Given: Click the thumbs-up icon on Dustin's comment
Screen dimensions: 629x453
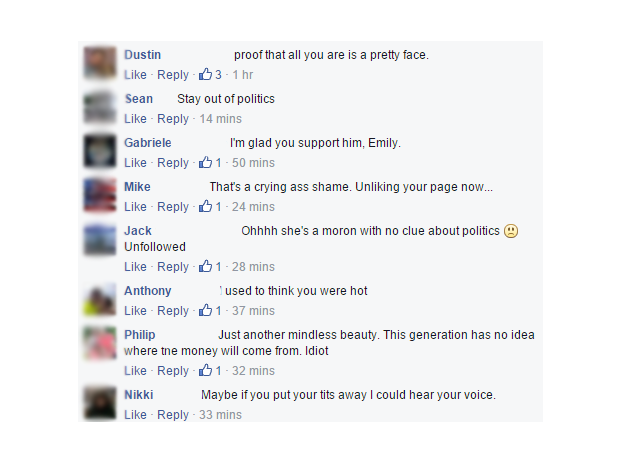Looking at the screenshot, I should pyautogui.click(x=205, y=74).
